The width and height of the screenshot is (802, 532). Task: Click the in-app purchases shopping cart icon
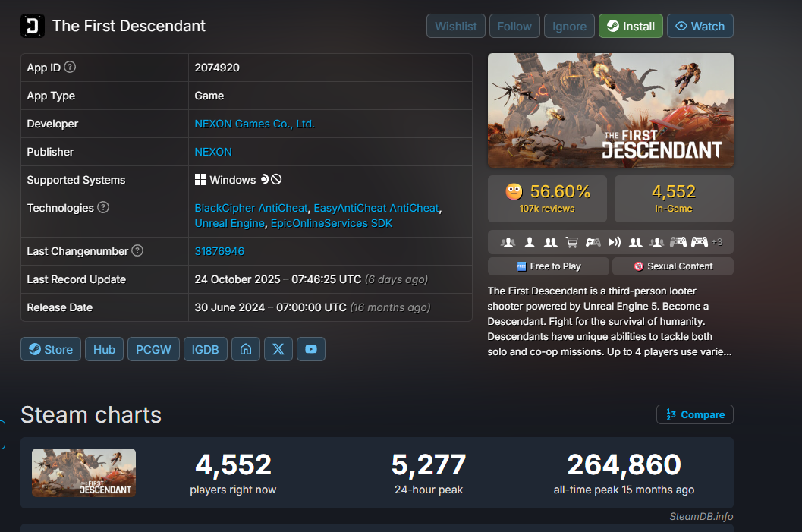572,242
